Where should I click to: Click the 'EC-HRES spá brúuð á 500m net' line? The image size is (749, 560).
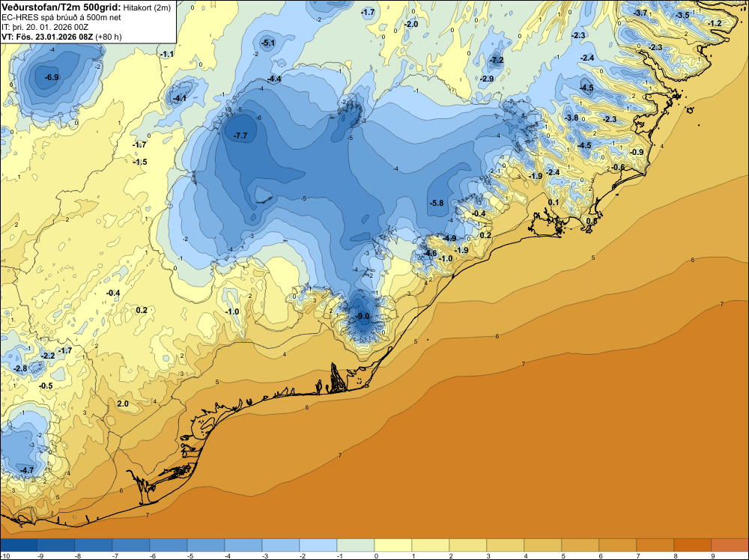pyautogui.click(x=61, y=17)
